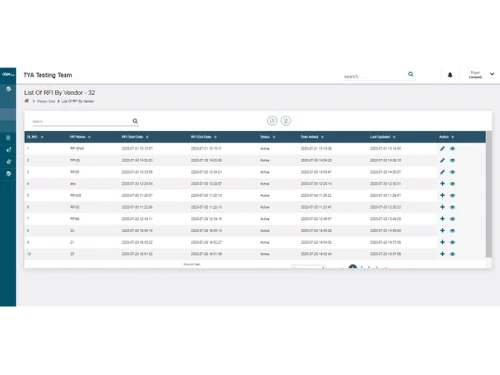Image resolution: width=500 pixels, height=375 pixels.
Task: View row 1 details with eye icon
Action: pos(452,149)
